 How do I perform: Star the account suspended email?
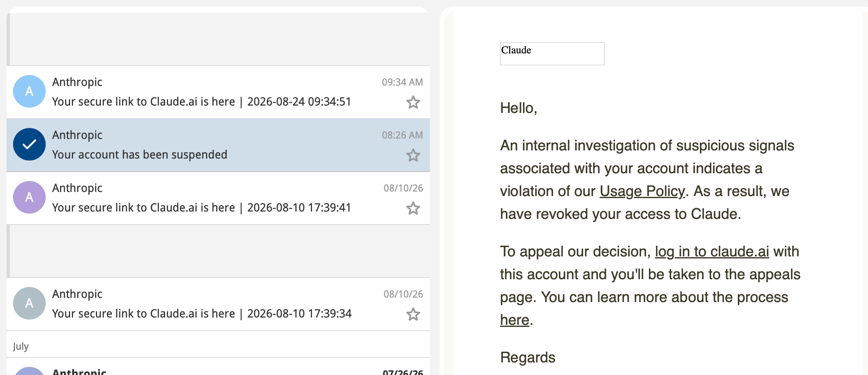point(413,155)
